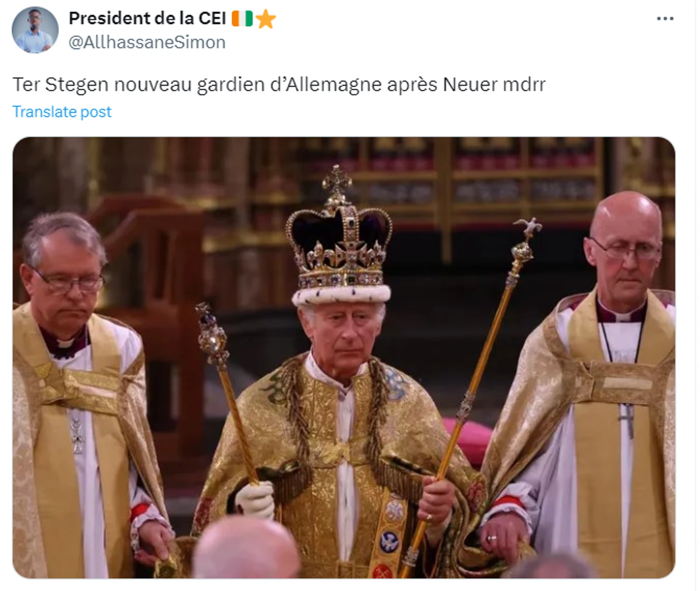This screenshot has height=591, width=700.
Task: Open the attached coronation photo
Action: click(344, 357)
